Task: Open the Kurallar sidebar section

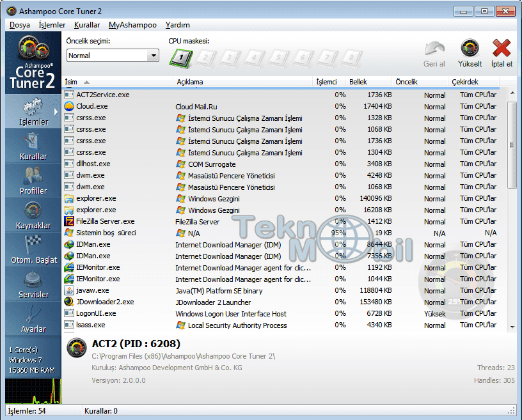Action: point(33,146)
